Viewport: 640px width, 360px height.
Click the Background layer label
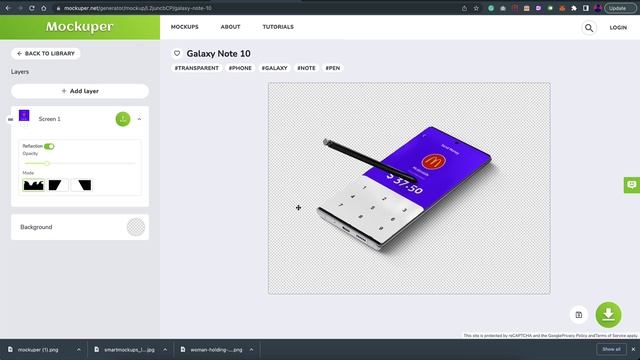(36, 227)
